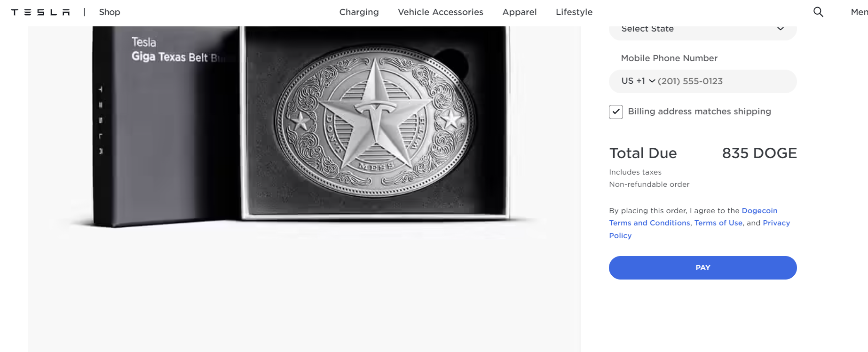Click the belt buckle box lid
This screenshot has width=868, height=352.
tap(167, 127)
